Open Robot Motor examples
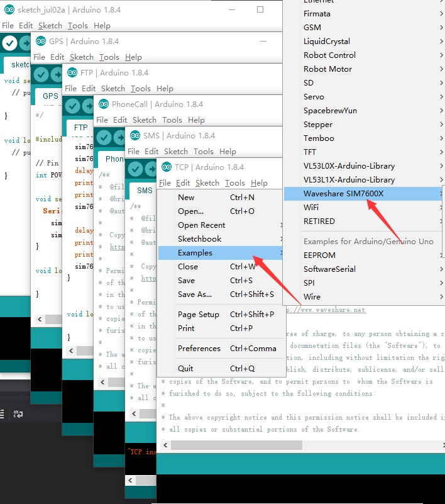Image resolution: width=445 pixels, height=504 pixels. coord(364,69)
